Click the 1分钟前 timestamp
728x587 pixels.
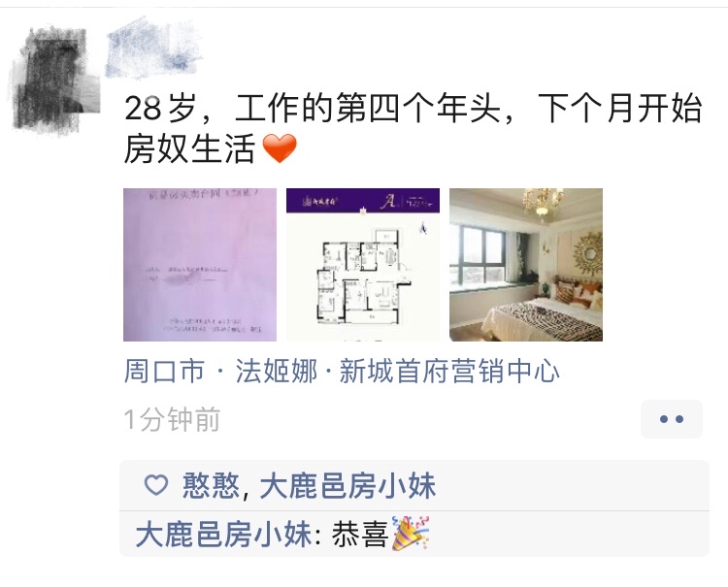(172, 419)
